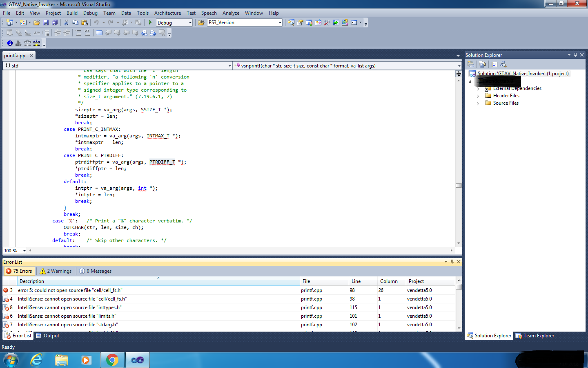Toggle the 0 Messages filter
Viewport: 588px width, 368px height.
pos(95,271)
